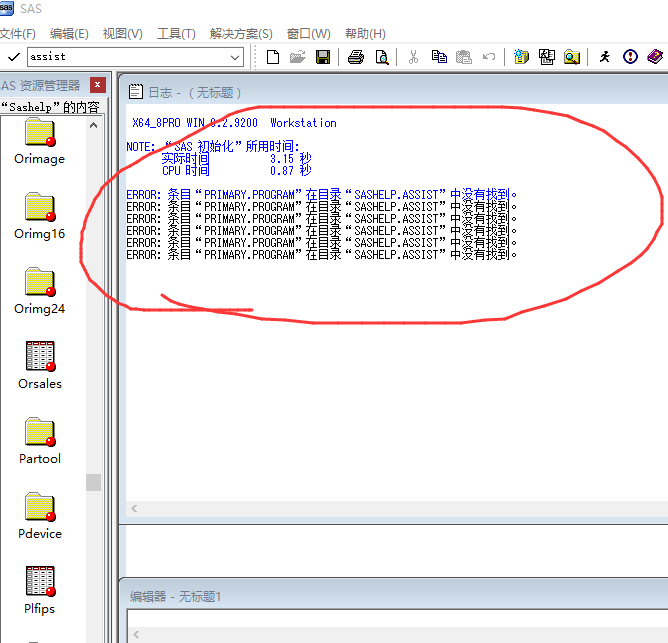
Task: Click the command checkmark submit icon
Action: click(14, 57)
